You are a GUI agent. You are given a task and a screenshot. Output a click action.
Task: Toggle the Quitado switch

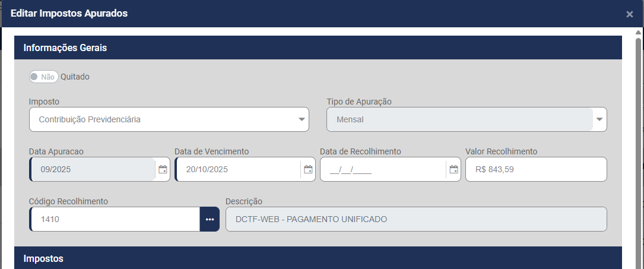tap(43, 77)
